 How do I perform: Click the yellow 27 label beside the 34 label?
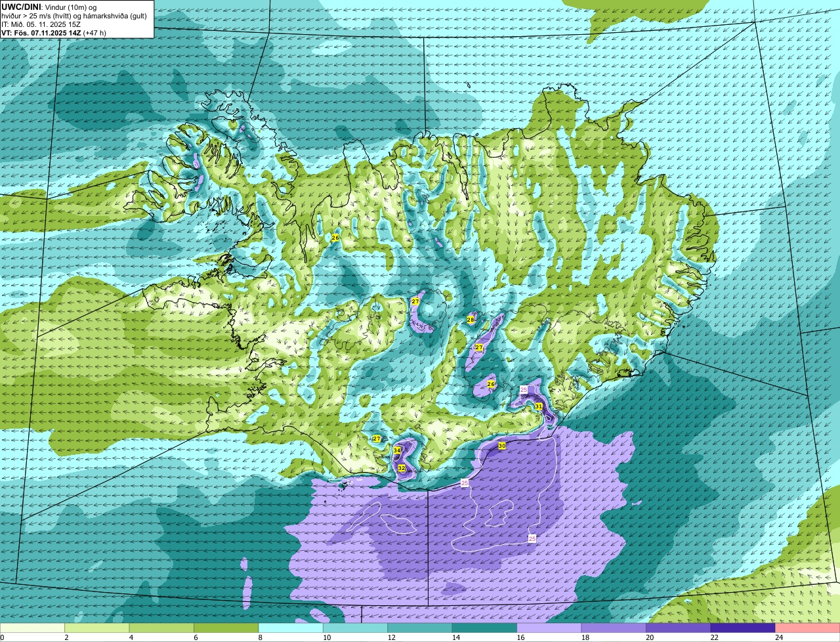click(377, 439)
